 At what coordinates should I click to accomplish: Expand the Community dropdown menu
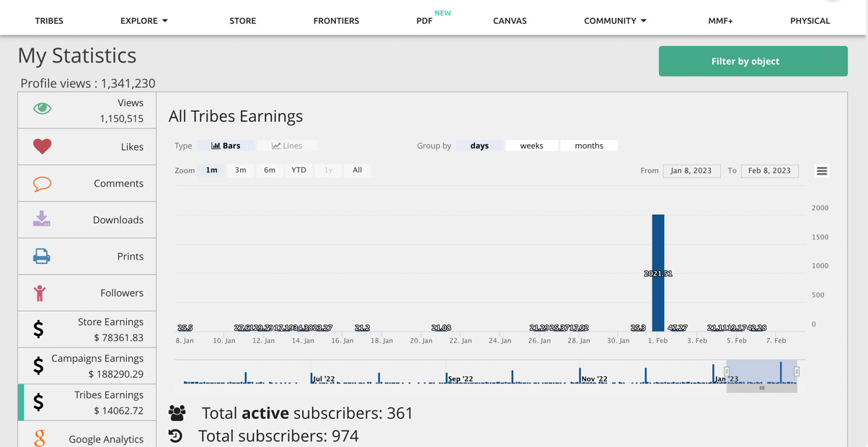tap(614, 21)
